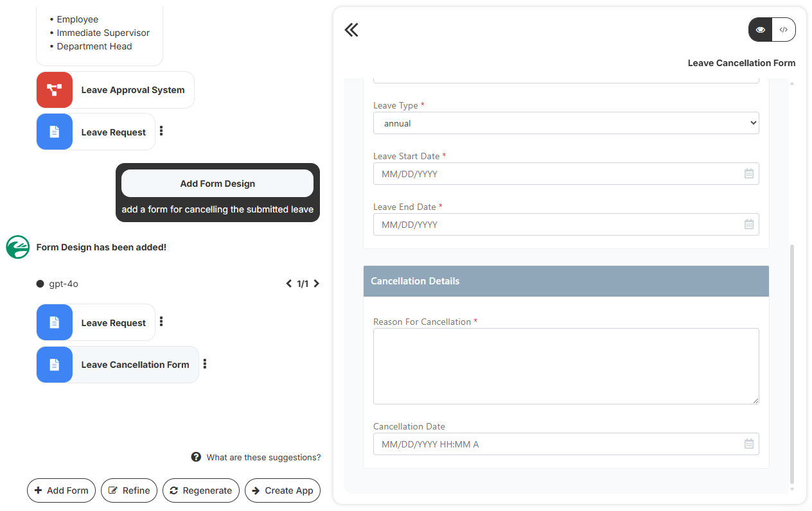Switch to code view toggle
The height and width of the screenshot is (511, 812).
tap(783, 30)
